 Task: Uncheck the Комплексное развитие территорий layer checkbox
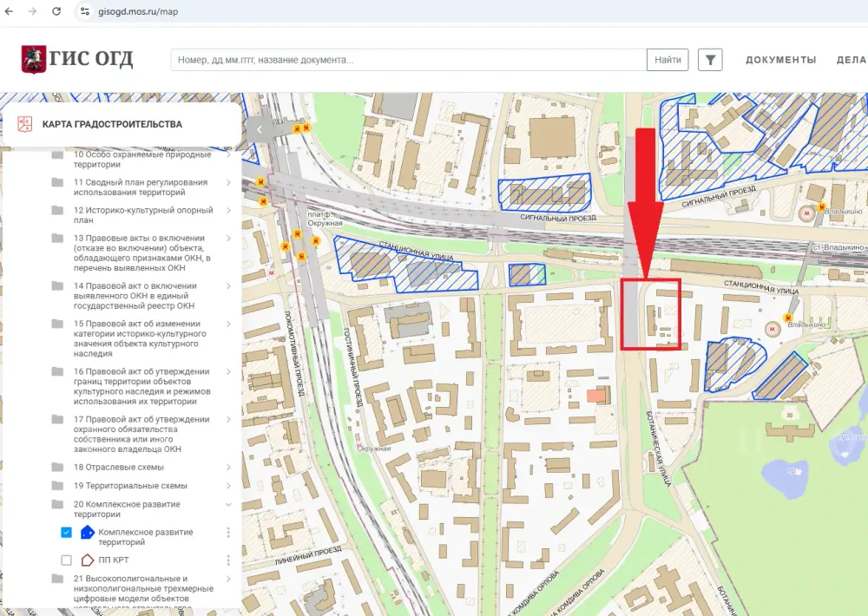[67, 533]
